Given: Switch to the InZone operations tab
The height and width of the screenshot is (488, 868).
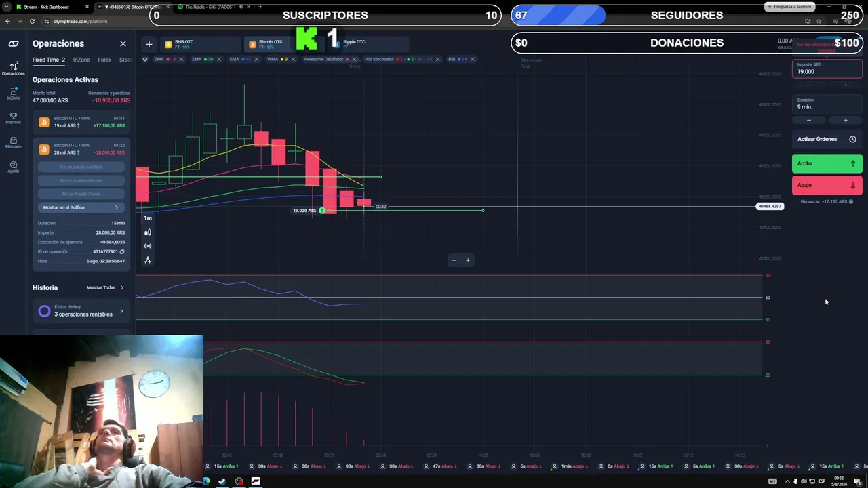Looking at the screenshot, I should pyautogui.click(x=81, y=60).
